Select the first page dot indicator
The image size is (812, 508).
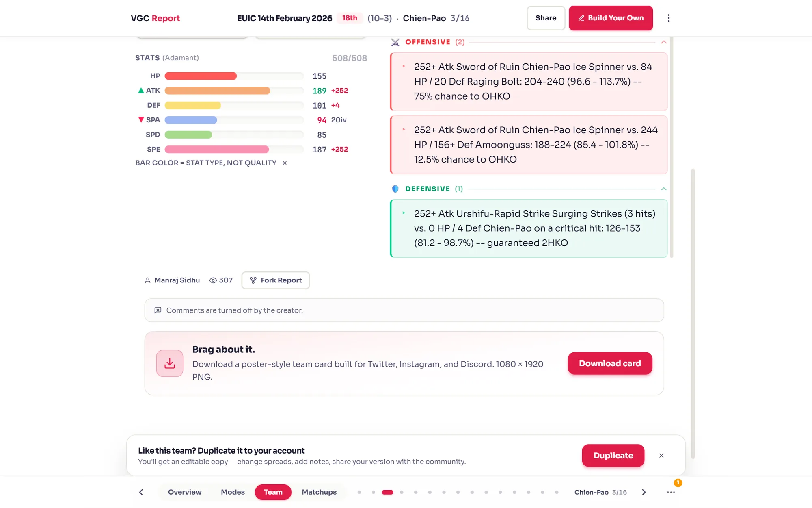(359, 492)
